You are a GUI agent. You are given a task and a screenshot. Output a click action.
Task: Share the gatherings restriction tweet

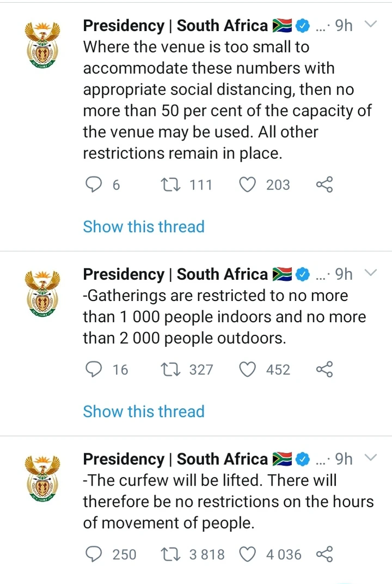(324, 369)
